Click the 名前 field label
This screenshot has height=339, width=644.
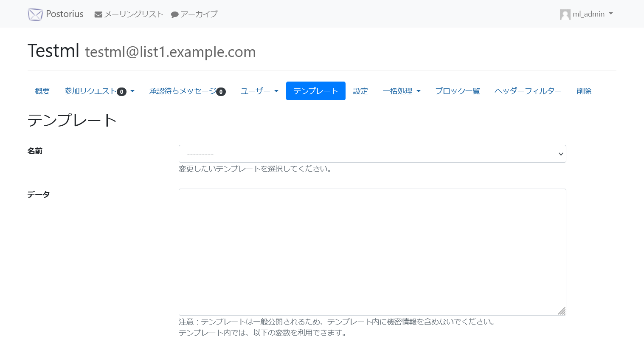coord(35,151)
